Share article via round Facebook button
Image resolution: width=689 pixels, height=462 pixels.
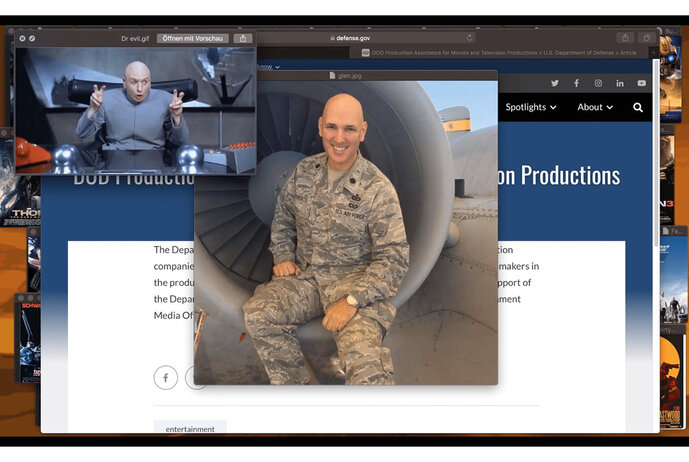[x=165, y=377]
